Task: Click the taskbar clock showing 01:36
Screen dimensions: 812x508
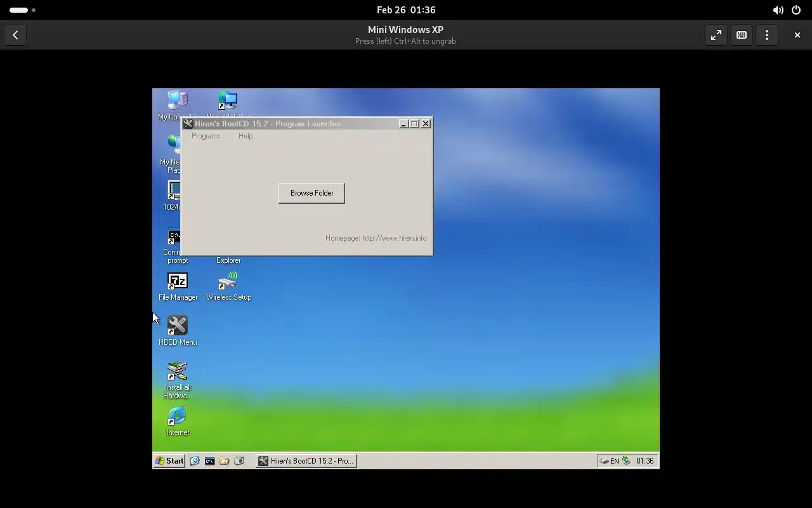Action: click(645, 461)
